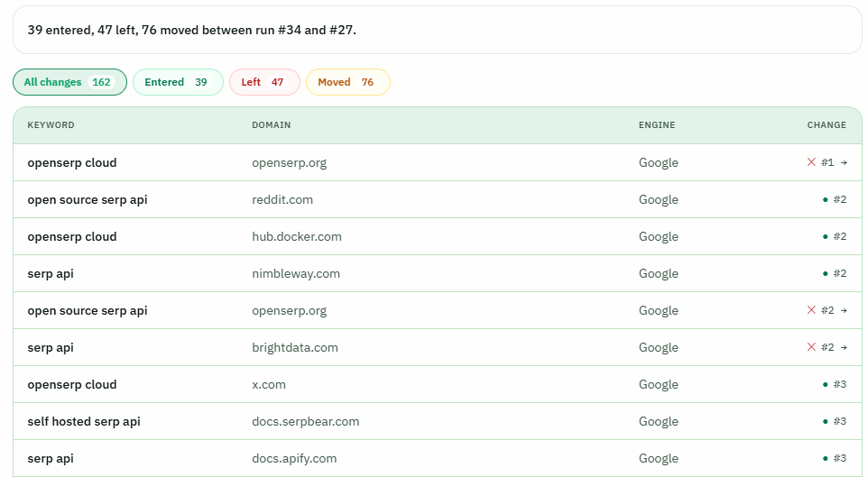868x477 pixels.
Task: Click the openserp.org domain in first row
Action: [289, 162]
